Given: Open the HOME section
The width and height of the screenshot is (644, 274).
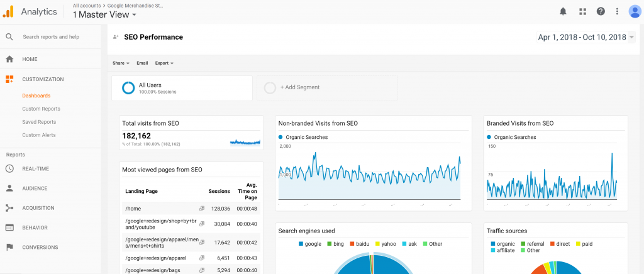Looking at the screenshot, I should (30, 59).
